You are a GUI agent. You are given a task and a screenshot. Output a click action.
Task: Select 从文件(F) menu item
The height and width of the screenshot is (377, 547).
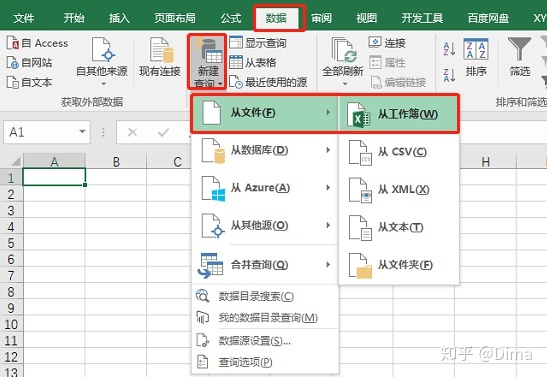(x=265, y=113)
